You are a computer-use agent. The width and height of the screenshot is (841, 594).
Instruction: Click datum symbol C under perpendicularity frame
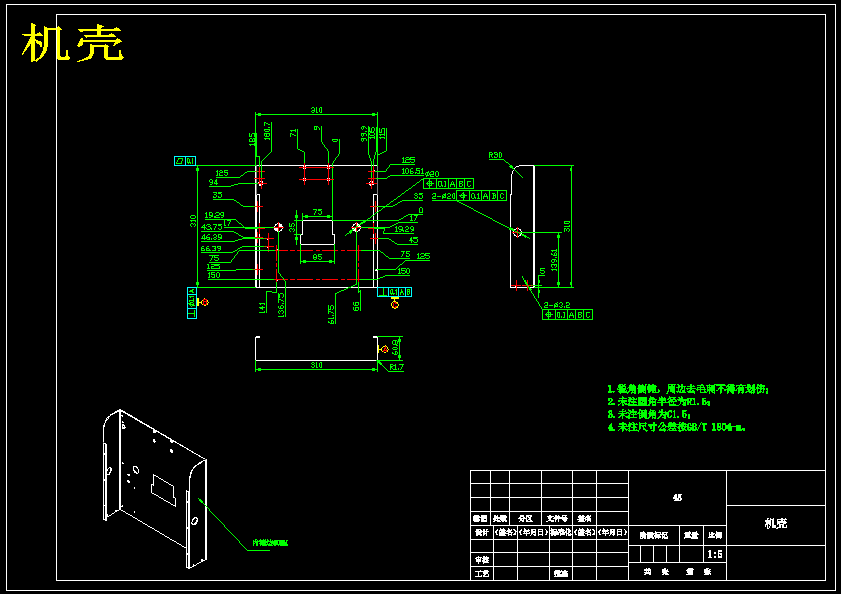coord(395,304)
